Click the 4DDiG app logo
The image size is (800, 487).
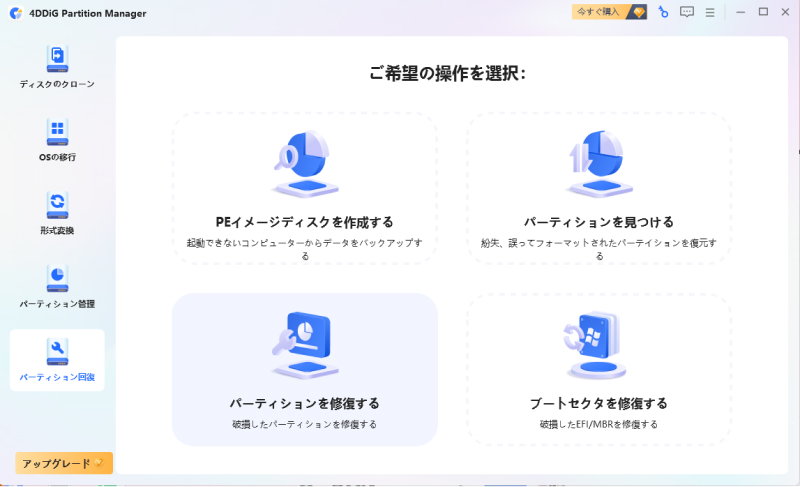[16, 13]
